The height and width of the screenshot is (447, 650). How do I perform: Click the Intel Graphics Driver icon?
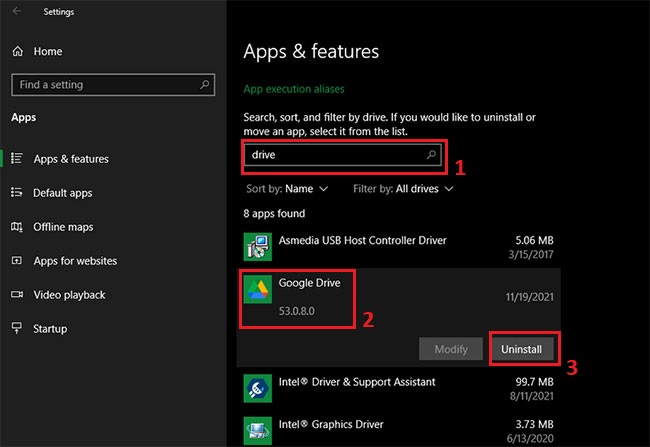coord(258,429)
